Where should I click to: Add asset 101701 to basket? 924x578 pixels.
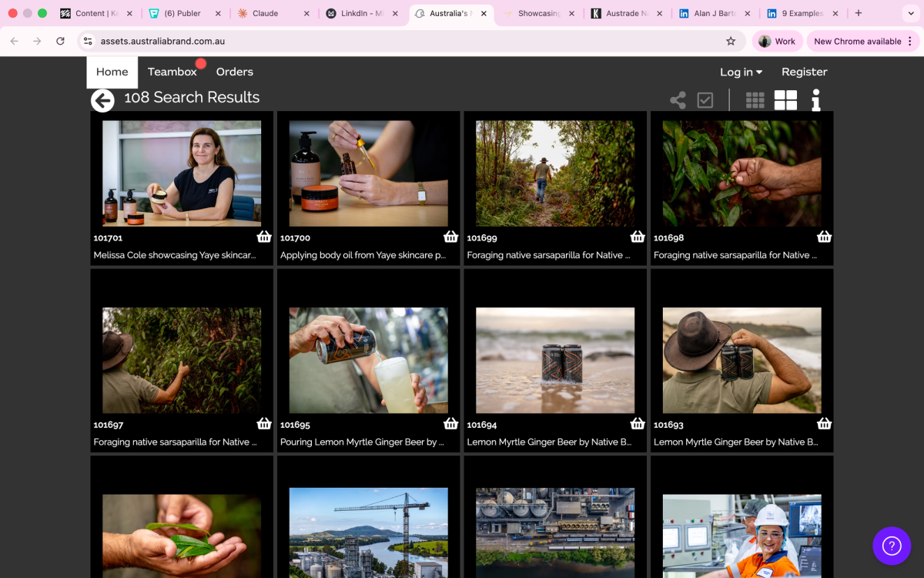click(x=264, y=237)
